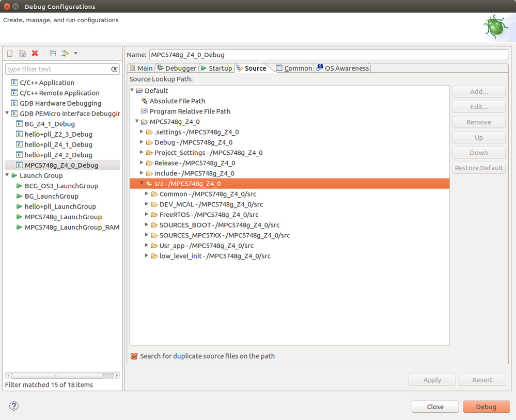516x420 pixels.
Task: Select Program Relative File Path entry
Action: coord(190,111)
